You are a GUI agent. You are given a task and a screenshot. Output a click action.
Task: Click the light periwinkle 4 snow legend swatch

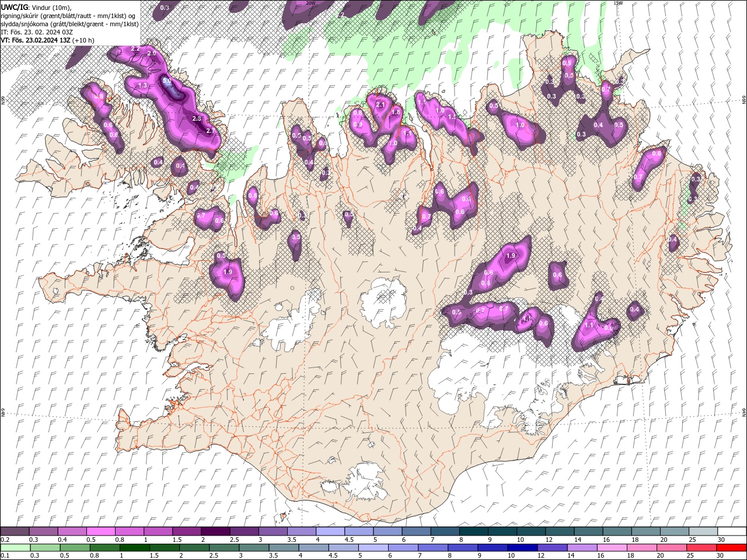330,531
